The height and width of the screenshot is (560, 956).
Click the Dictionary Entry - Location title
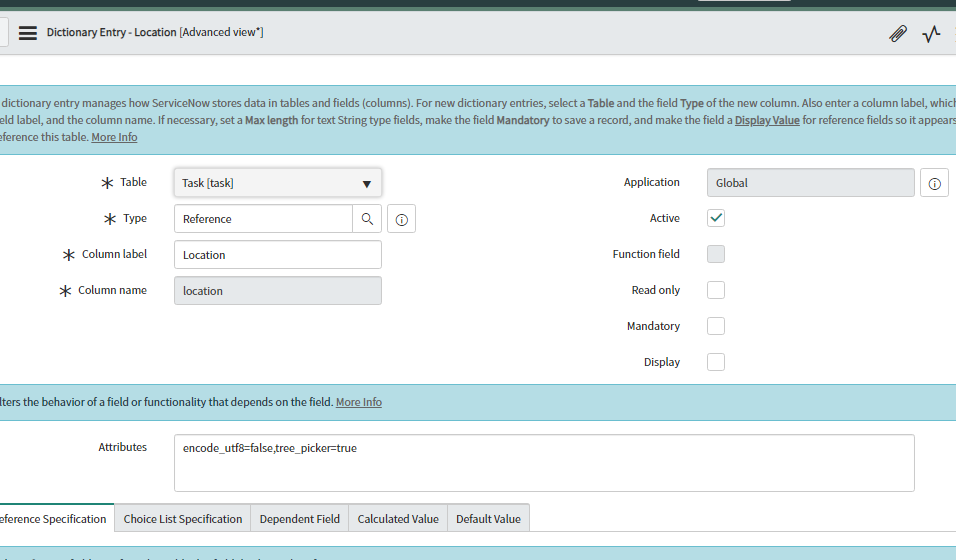tap(112, 32)
